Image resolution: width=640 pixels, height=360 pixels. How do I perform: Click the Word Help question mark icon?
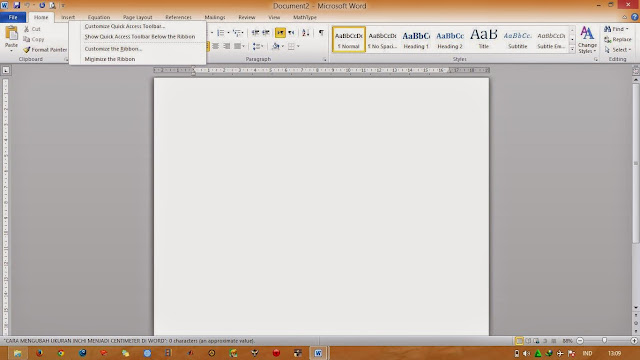[635, 17]
